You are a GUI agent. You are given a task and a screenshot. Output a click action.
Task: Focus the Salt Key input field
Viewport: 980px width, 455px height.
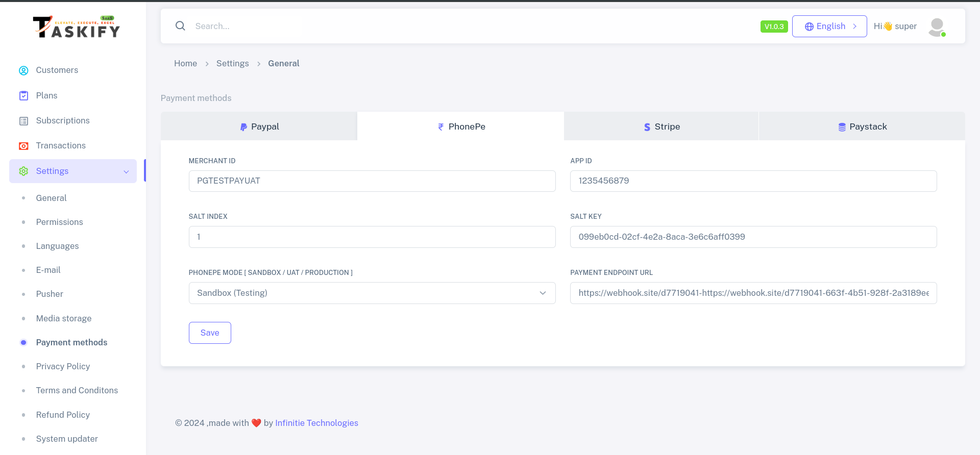[x=753, y=237]
